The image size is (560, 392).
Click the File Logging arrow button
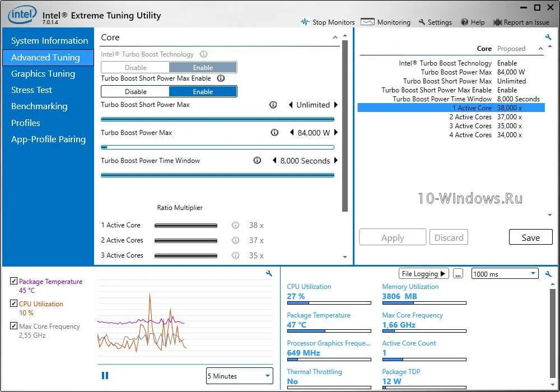(423, 274)
